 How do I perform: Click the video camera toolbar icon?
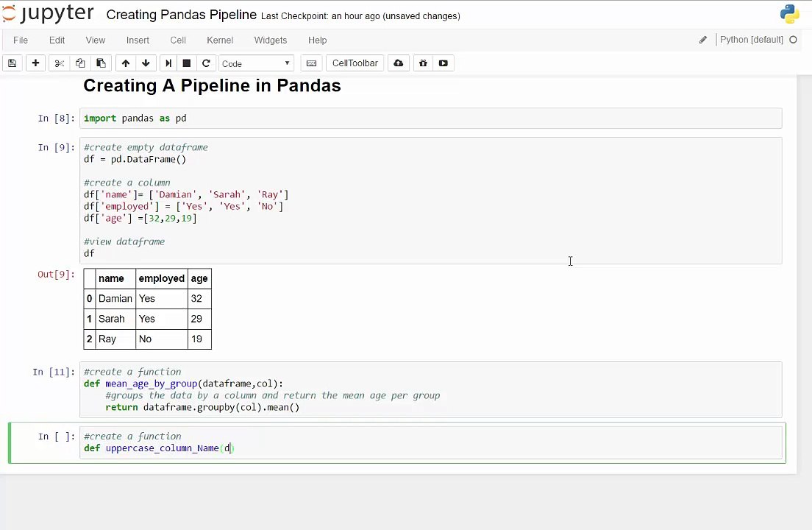pos(444,63)
